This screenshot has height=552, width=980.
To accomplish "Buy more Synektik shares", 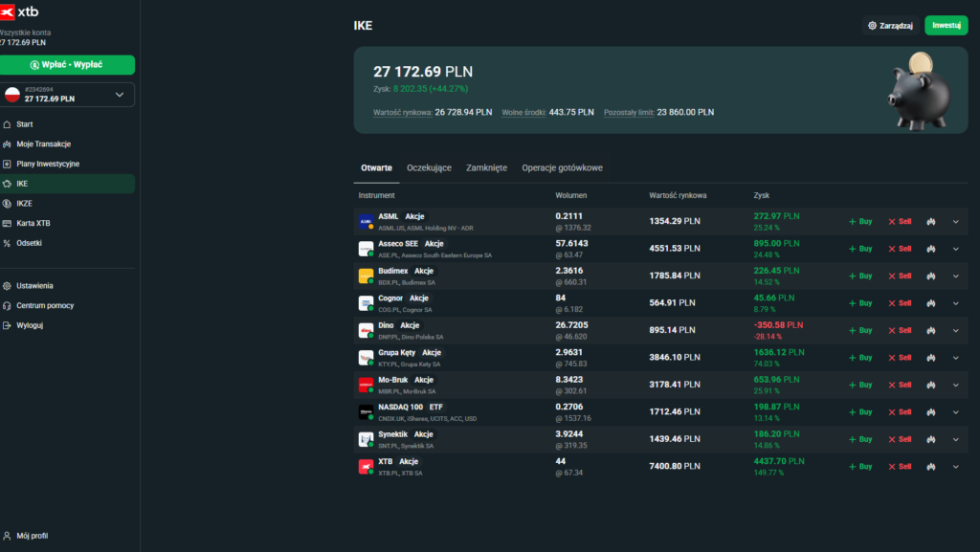I will click(x=860, y=440).
